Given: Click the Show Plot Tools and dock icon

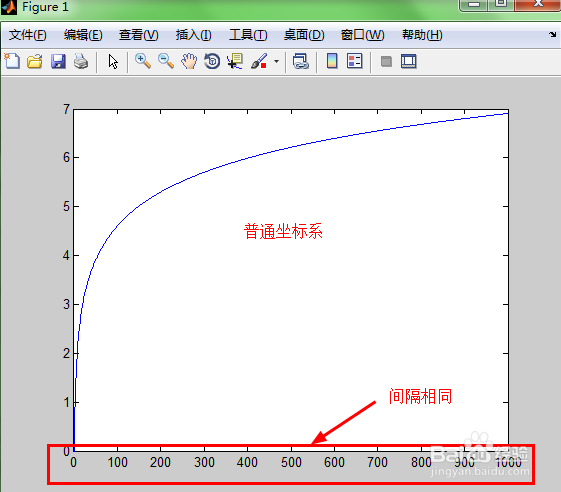Looking at the screenshot, I should (x=409, y=62).
